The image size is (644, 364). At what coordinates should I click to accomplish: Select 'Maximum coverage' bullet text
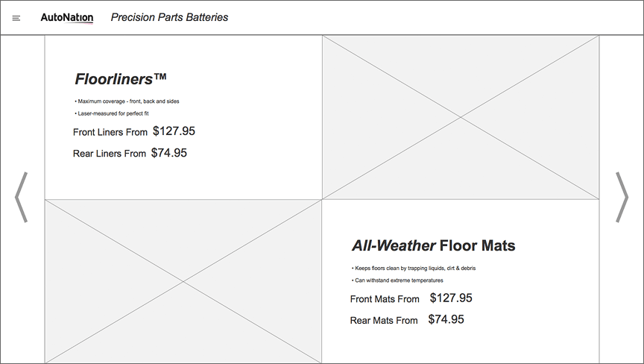127,101
